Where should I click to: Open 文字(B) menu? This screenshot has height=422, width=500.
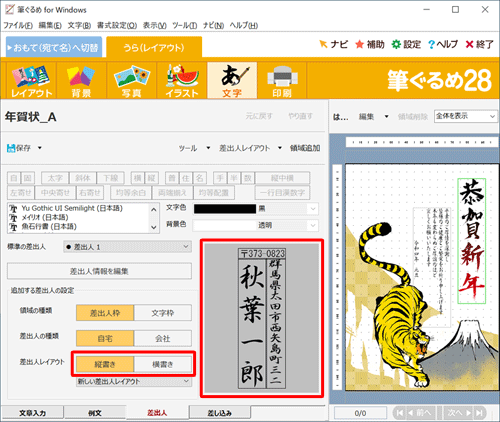click(x=79, y=25)
